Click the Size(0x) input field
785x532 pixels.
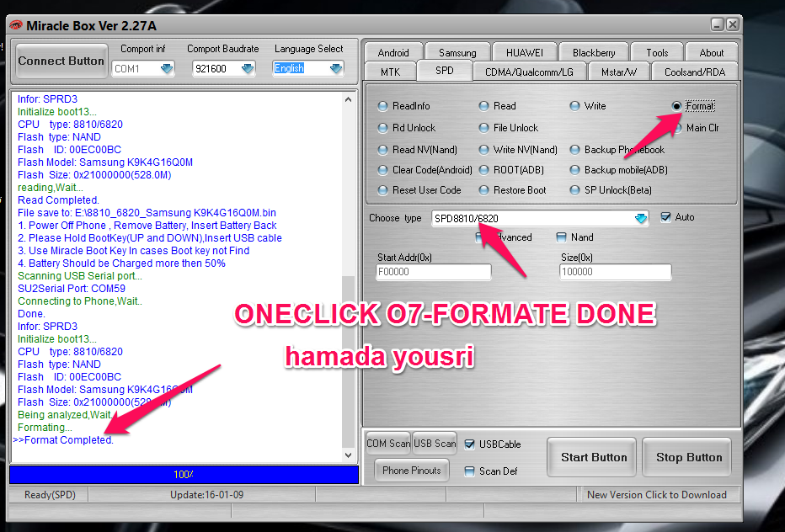(616, 272)
